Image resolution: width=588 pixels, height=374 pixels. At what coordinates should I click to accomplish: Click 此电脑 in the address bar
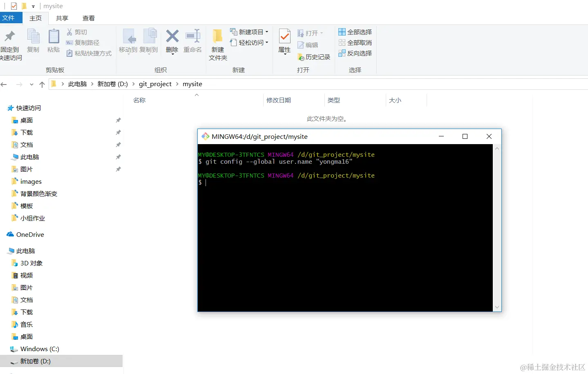[x=77, y=84]
